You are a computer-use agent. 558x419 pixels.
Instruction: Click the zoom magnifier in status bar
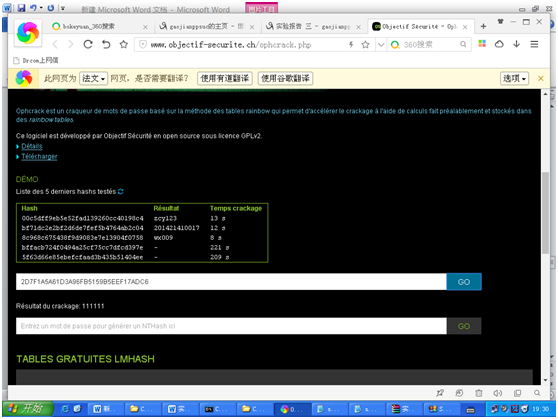coord(537,393)
